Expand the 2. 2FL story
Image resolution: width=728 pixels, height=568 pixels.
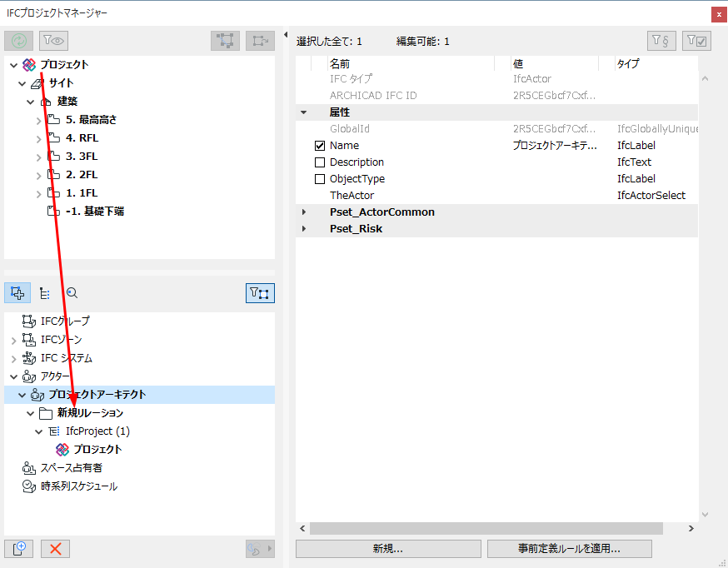(39, 176)
